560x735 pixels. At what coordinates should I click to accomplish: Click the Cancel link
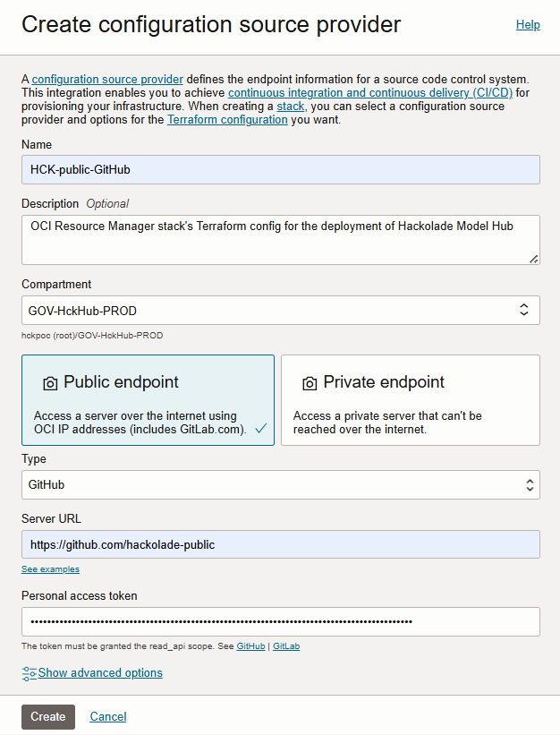tap(107, 716)
